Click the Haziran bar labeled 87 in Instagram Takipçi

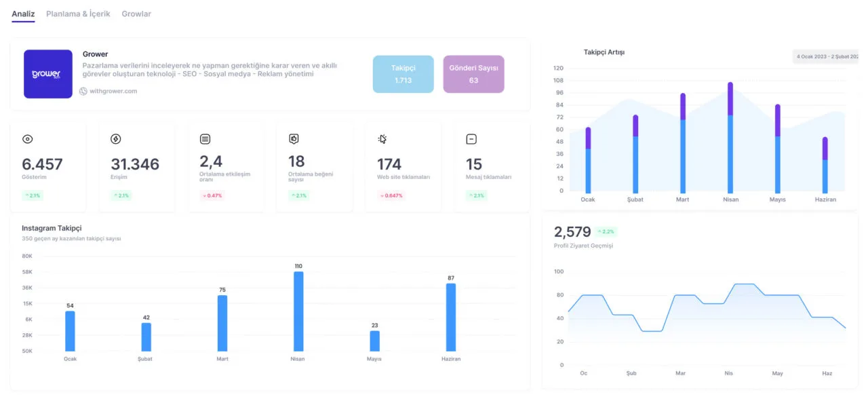point(451,318)
